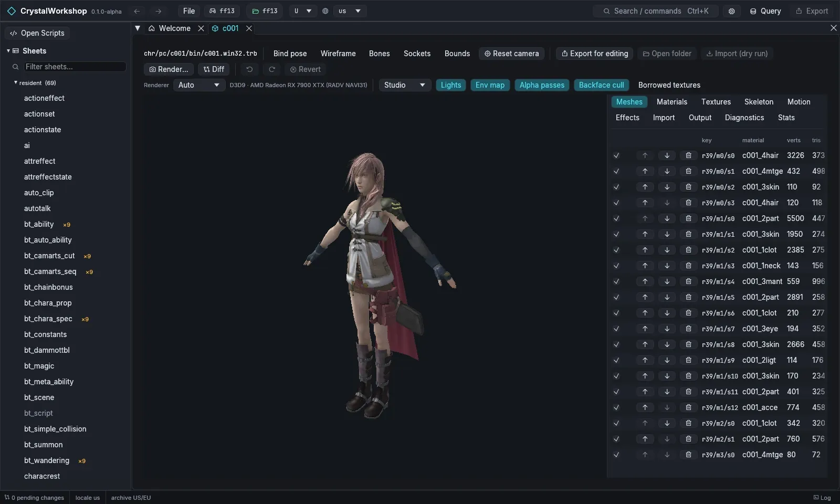Open the us locale dropdown
The height and width of the screenshot is (504, 840).
350,11
